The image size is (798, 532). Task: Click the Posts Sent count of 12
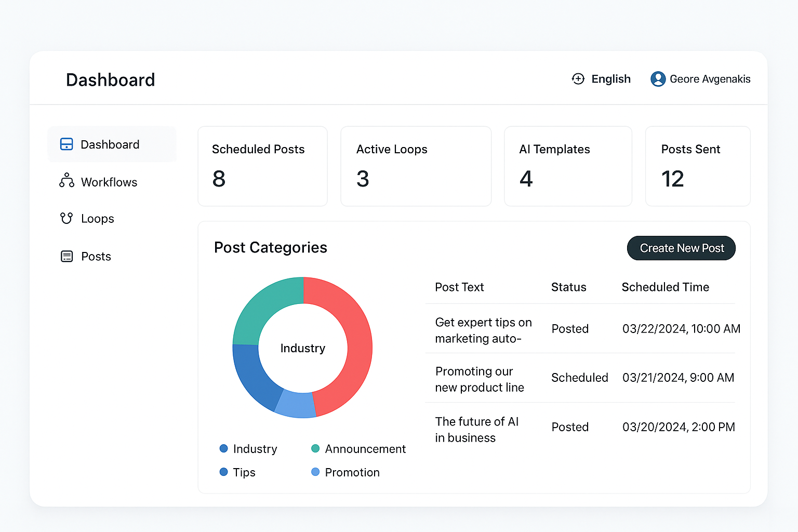pos(673,178)
